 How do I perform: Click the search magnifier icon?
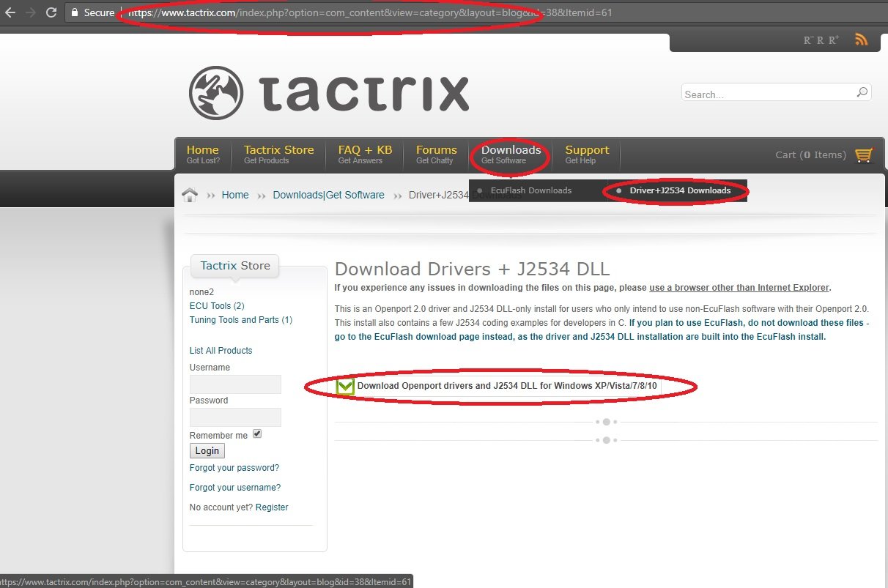(x=862, y=92)
